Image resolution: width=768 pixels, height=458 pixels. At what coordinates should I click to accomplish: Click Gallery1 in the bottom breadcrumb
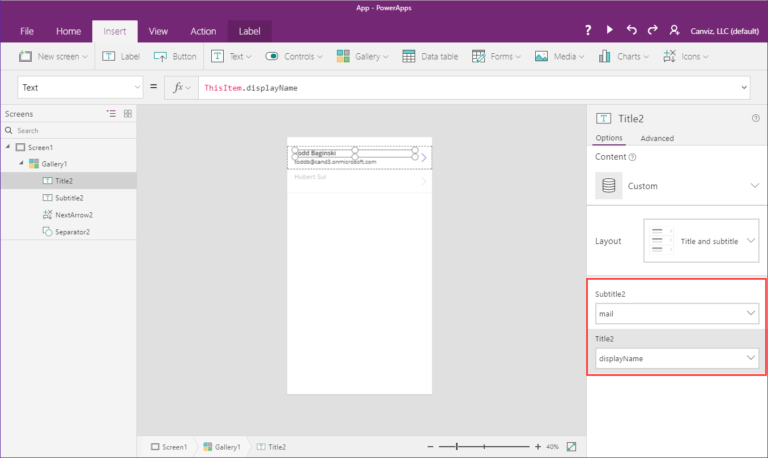pos(222,447)
